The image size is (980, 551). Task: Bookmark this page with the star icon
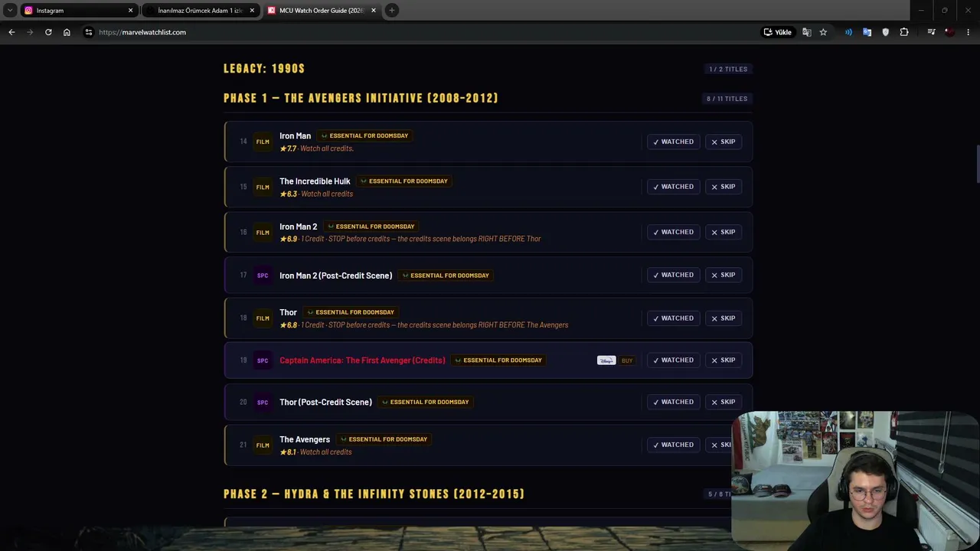click(x=823, y=32)
